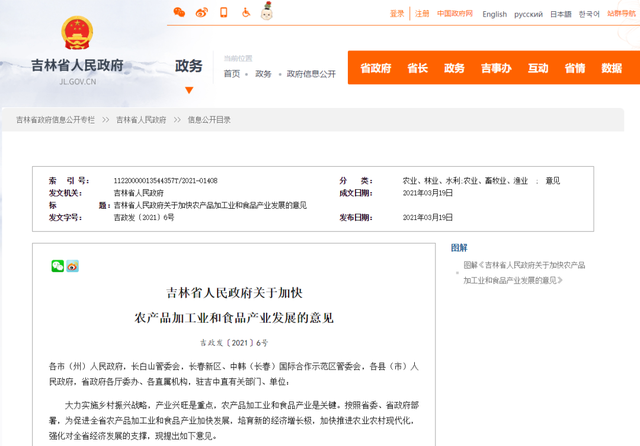Go to 政务 in current location breadcrumb
640x446 pixels.
point(263,74)
